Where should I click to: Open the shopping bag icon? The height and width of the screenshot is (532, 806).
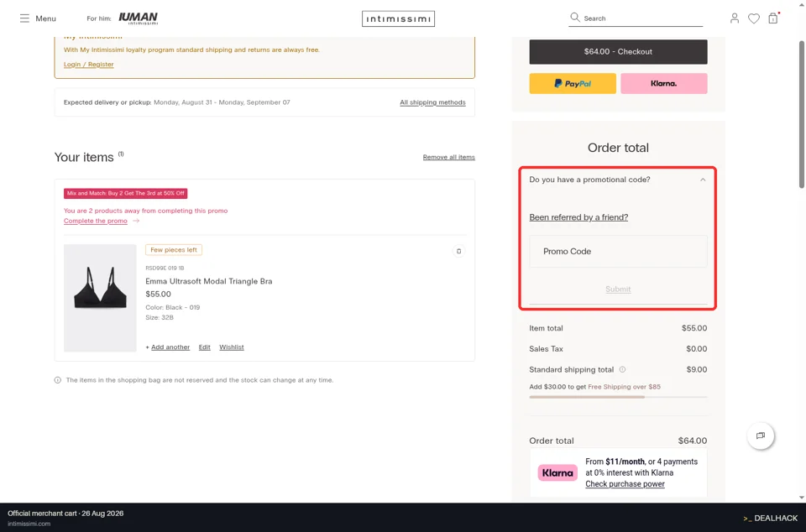pos(773,18)
